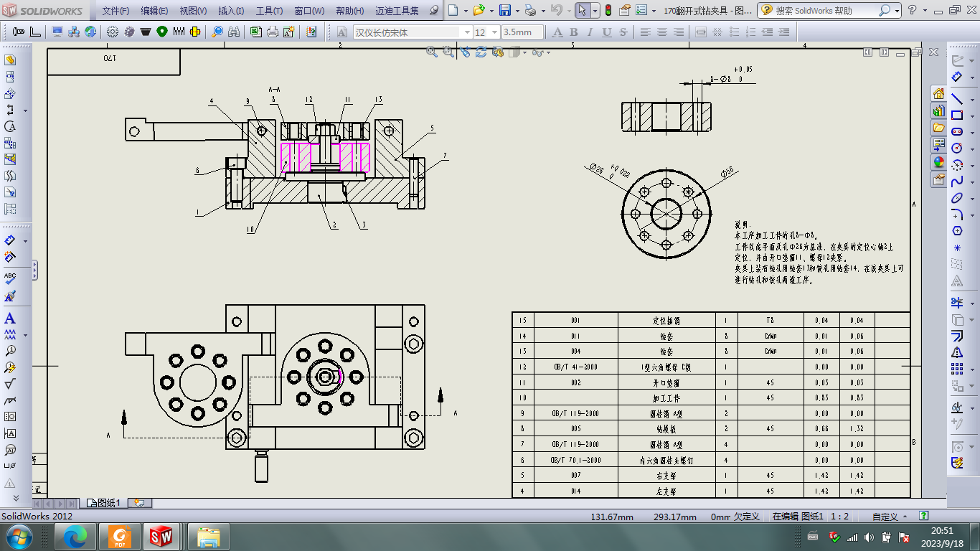Open the 编辑(E) menu

[154, 11]
